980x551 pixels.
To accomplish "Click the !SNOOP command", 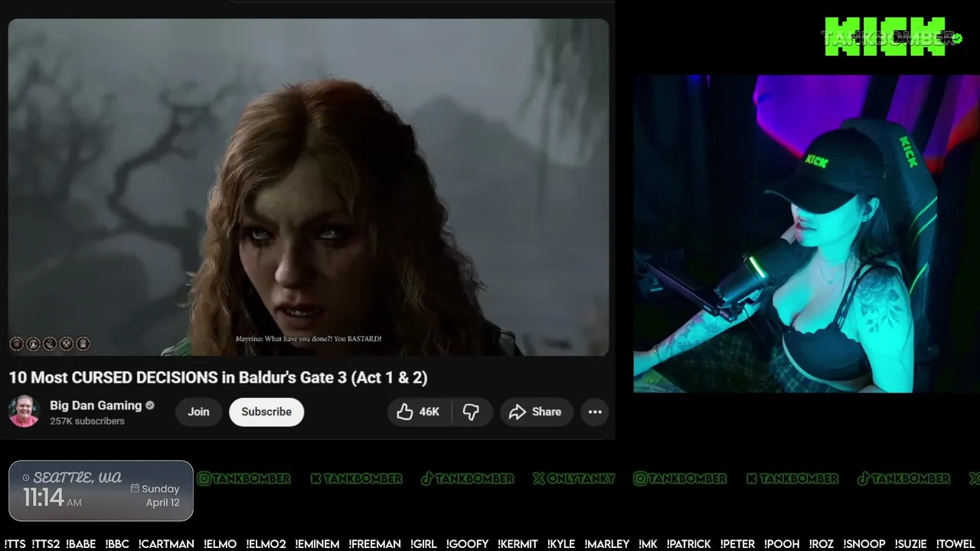I will tap(865, 544).
